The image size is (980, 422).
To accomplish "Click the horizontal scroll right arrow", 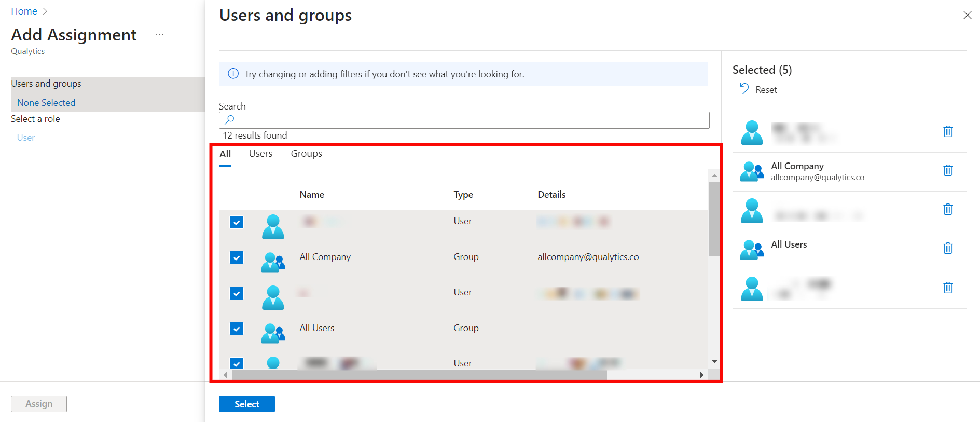I will click(701, 375).
